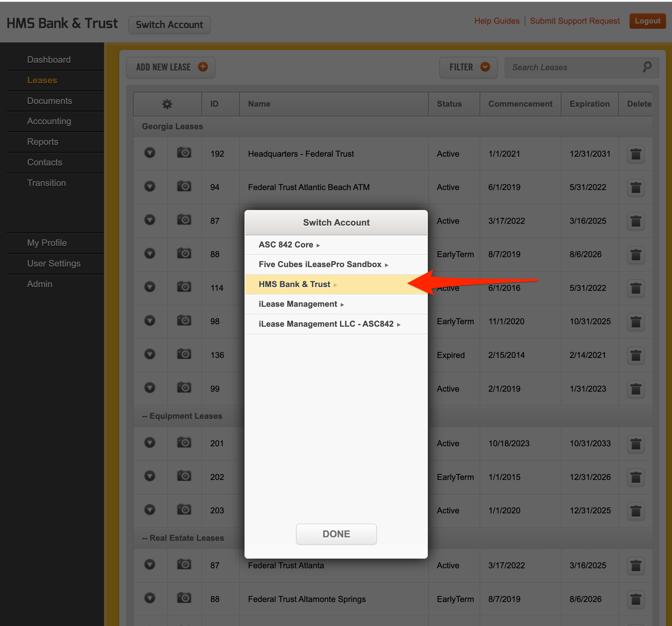
Task: Click the trash icon for lease 202
Action: [636, 477]
